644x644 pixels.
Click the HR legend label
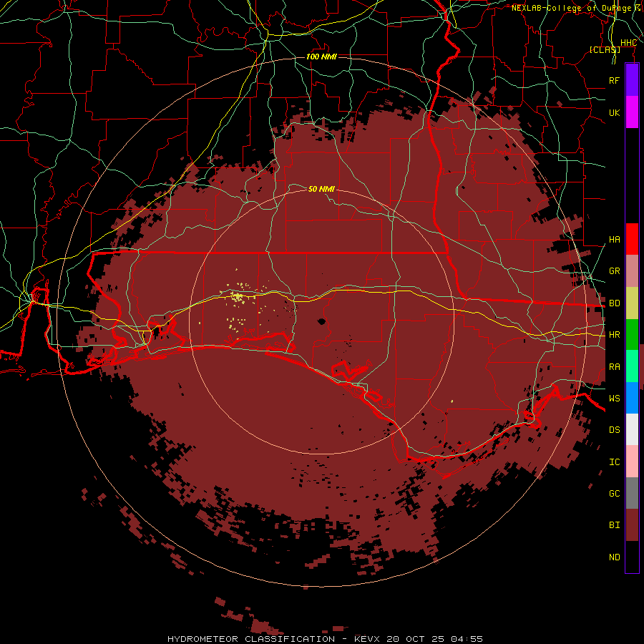point(614,335)
